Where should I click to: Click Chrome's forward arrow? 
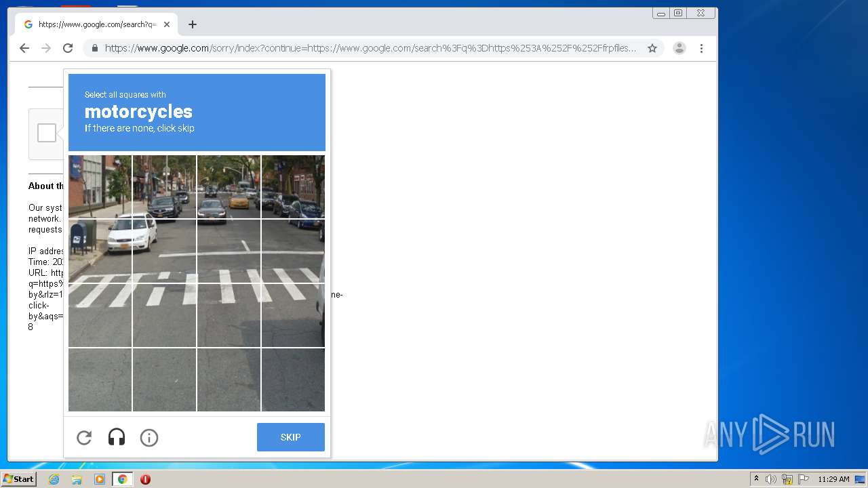(x=46, y=48)
